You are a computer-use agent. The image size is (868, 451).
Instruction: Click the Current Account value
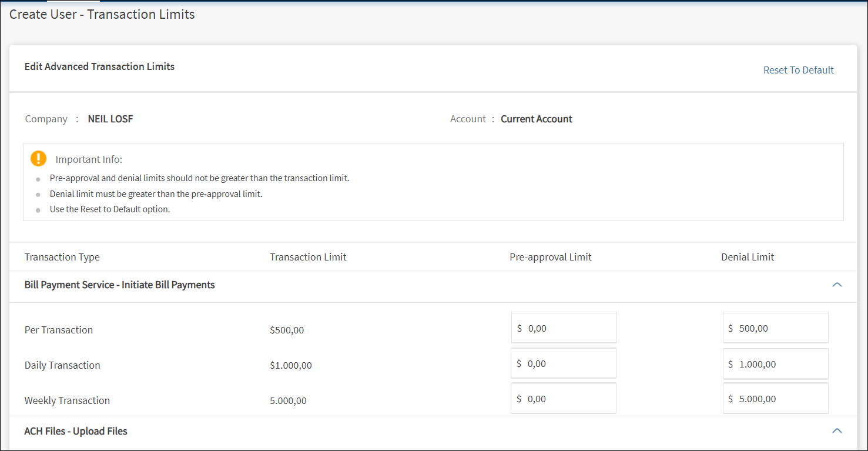click(x=536, y=119)
